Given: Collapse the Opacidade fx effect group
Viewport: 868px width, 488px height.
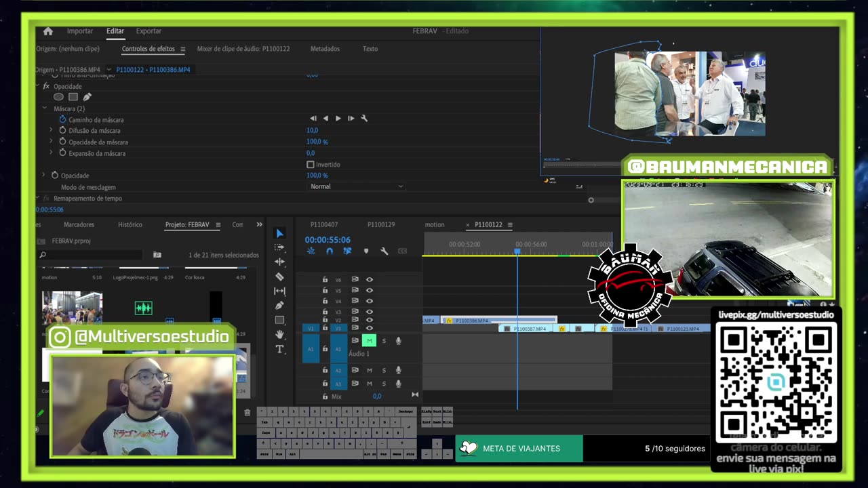Looking at the screenshot, I should (37, 86).
